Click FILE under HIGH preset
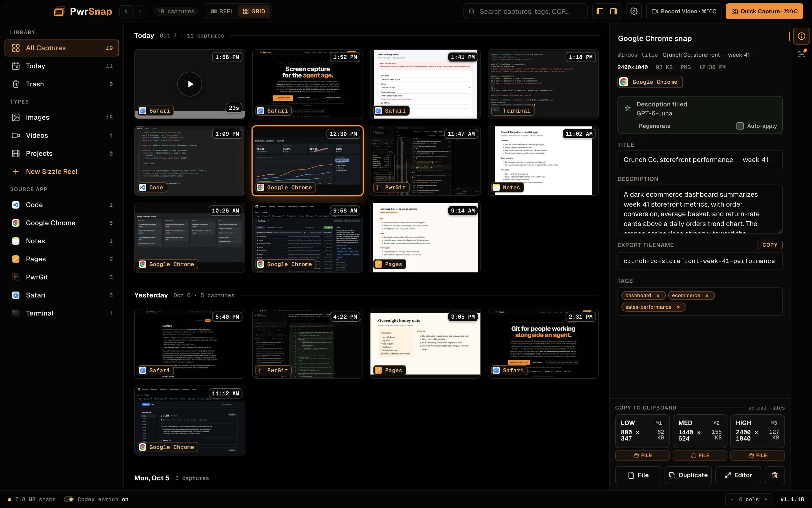The height and width of the screenshot is (508, 812). tap(757, 456)
